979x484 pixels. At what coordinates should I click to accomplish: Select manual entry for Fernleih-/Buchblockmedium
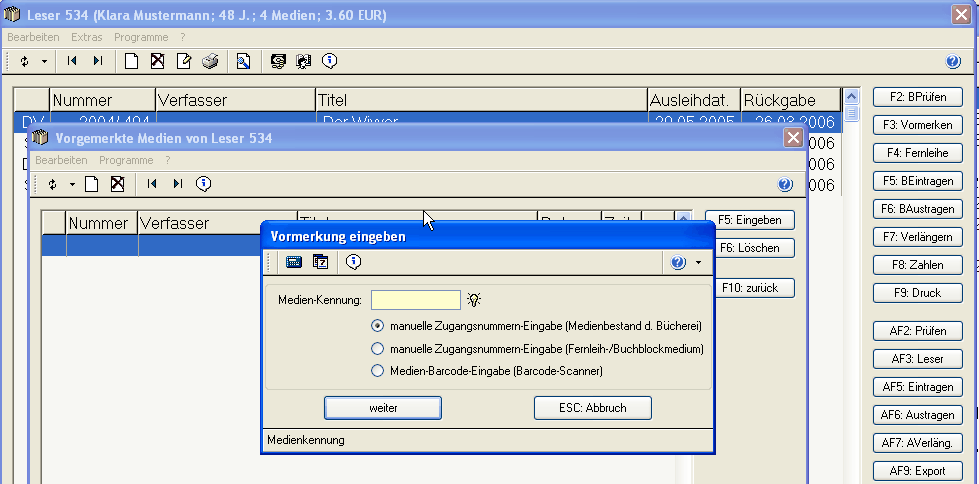pos(378,348)
